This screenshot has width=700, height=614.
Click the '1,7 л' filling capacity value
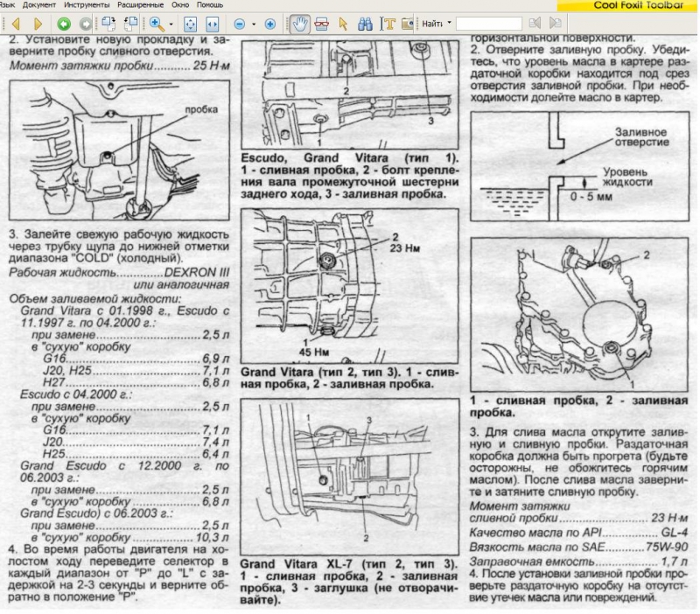click(x=674, y=562)
